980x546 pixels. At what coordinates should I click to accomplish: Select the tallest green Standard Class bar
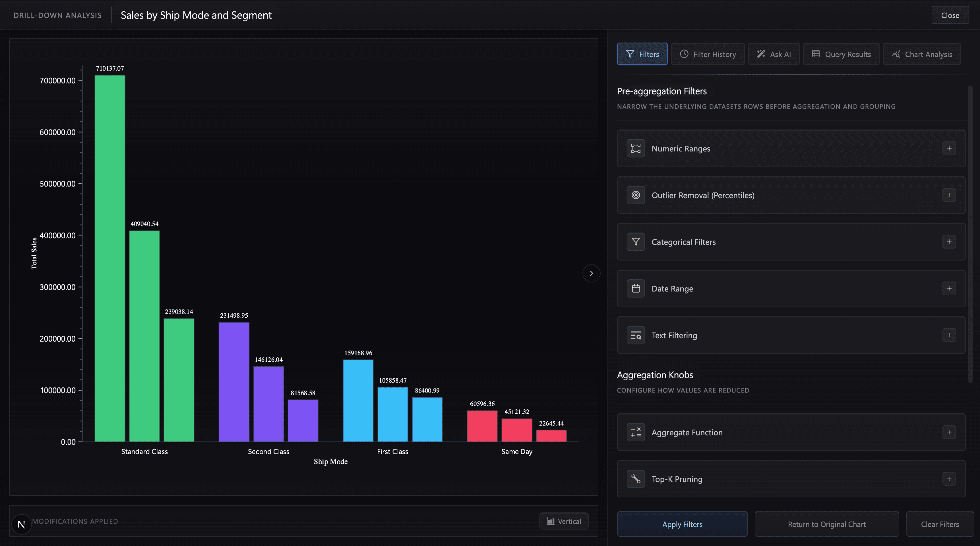109,258
